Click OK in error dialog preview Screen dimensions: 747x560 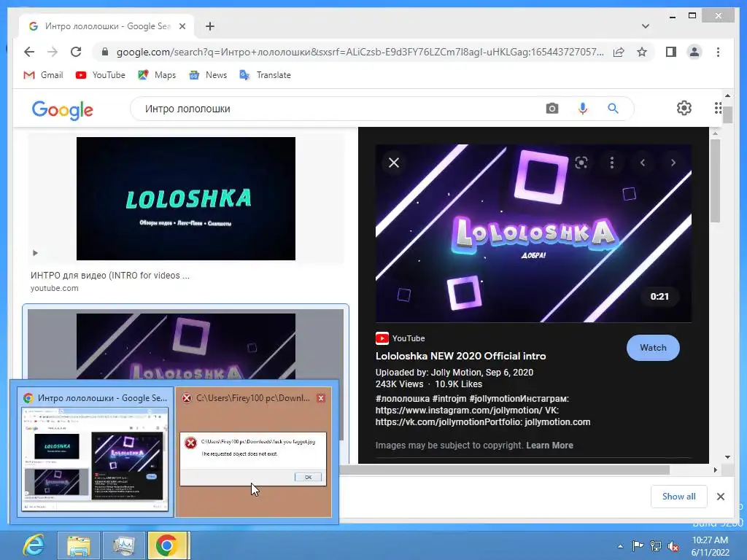pyautogui.click(x=308, y=477)
